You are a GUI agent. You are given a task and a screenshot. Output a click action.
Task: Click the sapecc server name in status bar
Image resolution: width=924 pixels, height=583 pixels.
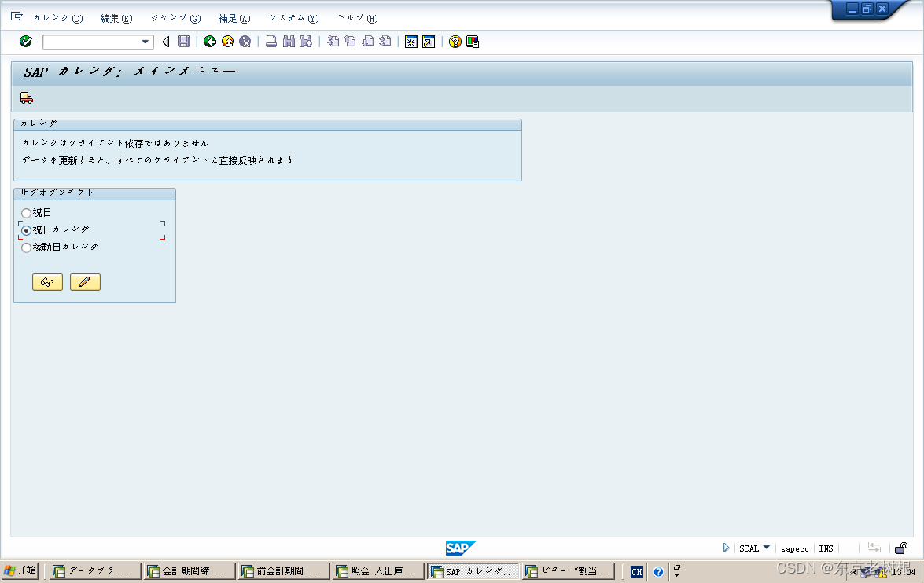click(x=794, y=548)
